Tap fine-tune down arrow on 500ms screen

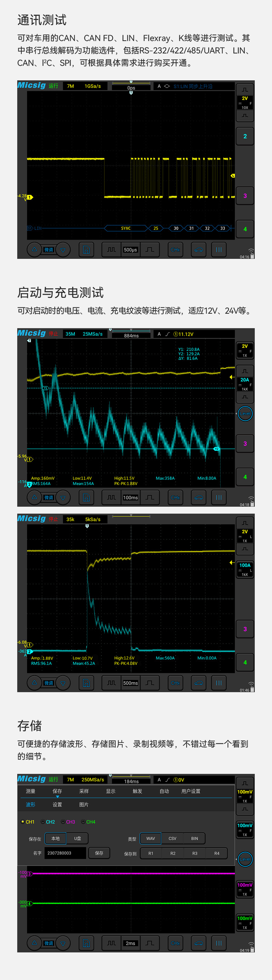[x=63, y=683]
